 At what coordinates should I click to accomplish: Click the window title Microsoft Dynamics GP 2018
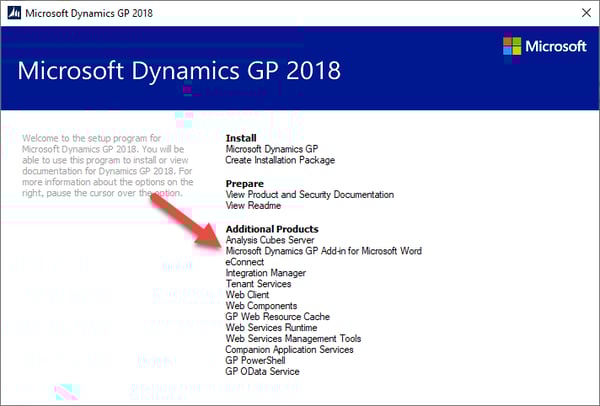(x=89, y=13)
